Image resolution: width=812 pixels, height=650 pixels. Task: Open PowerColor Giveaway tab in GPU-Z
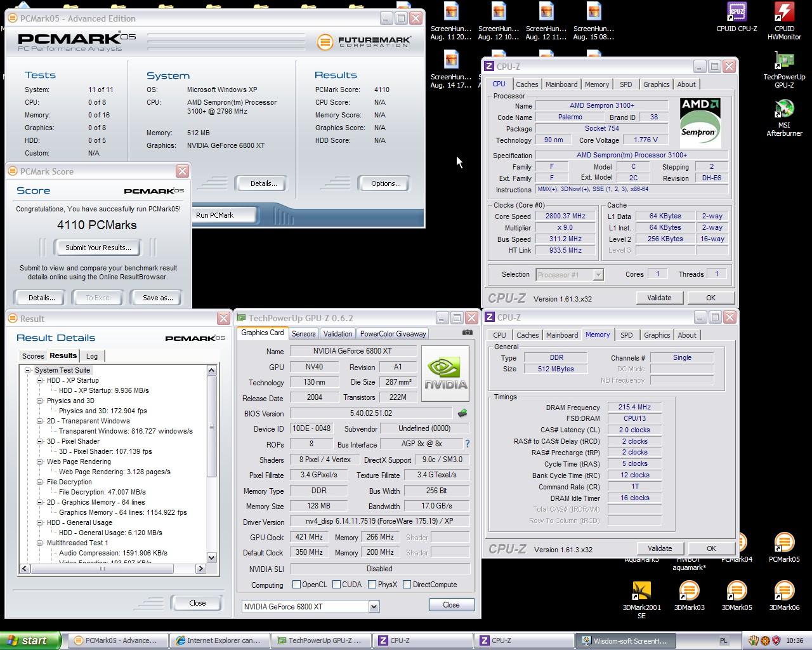click(393, 334)
